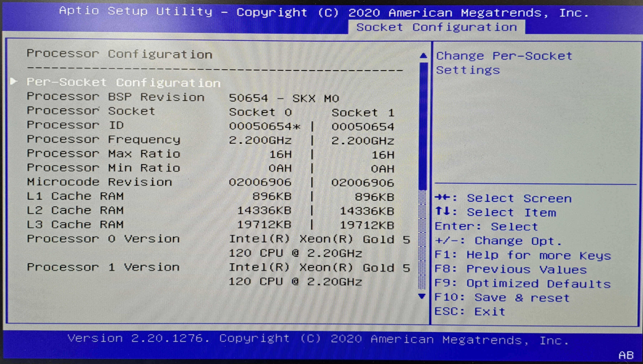This screenshot has width=643, height=364.
Task: Click F8: Previous Values hint
Action: [511, 269]
